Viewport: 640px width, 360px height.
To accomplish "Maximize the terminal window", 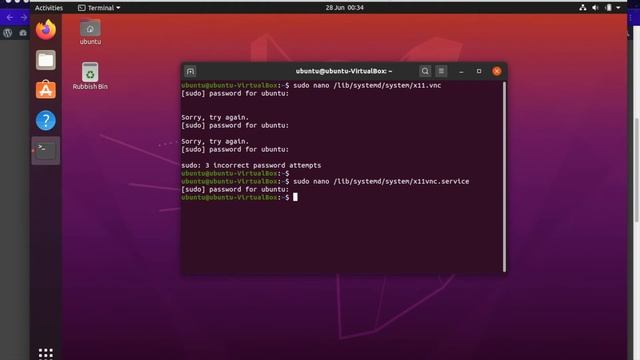I will pos(479,71).
